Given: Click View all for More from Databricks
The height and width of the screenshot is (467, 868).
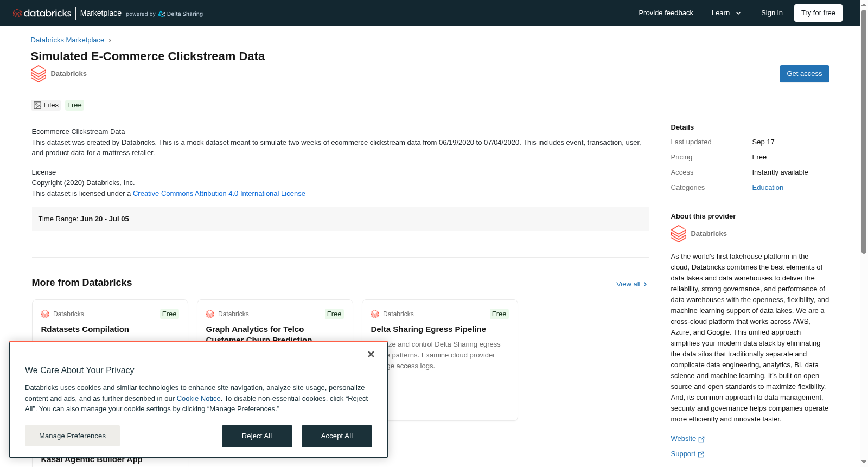Looking at the screenshot, I should click(x=628, y=284).
